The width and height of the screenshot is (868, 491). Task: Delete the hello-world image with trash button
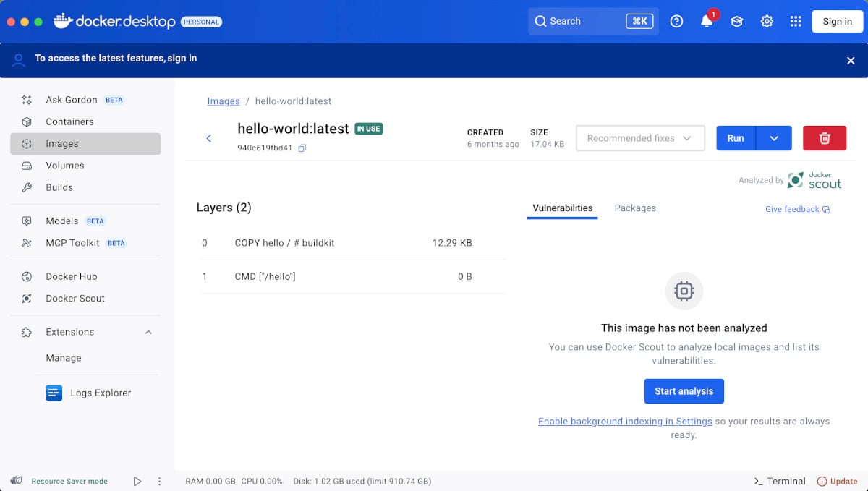825,138
